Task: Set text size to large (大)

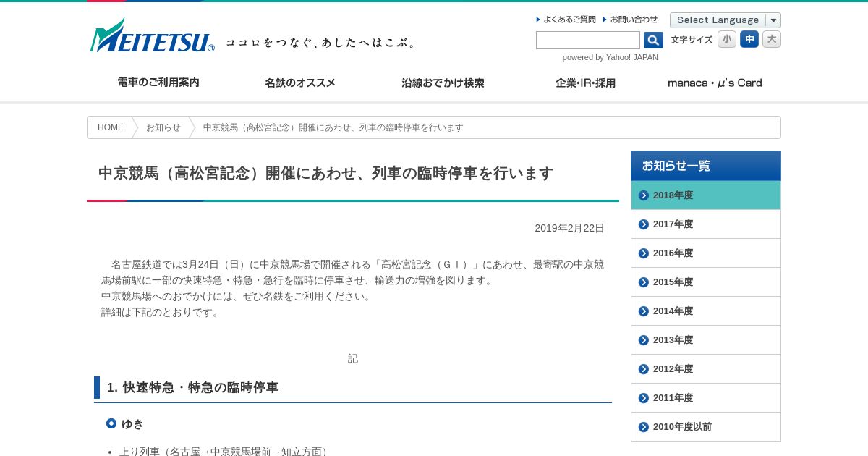Action: [x=772, y=39]
